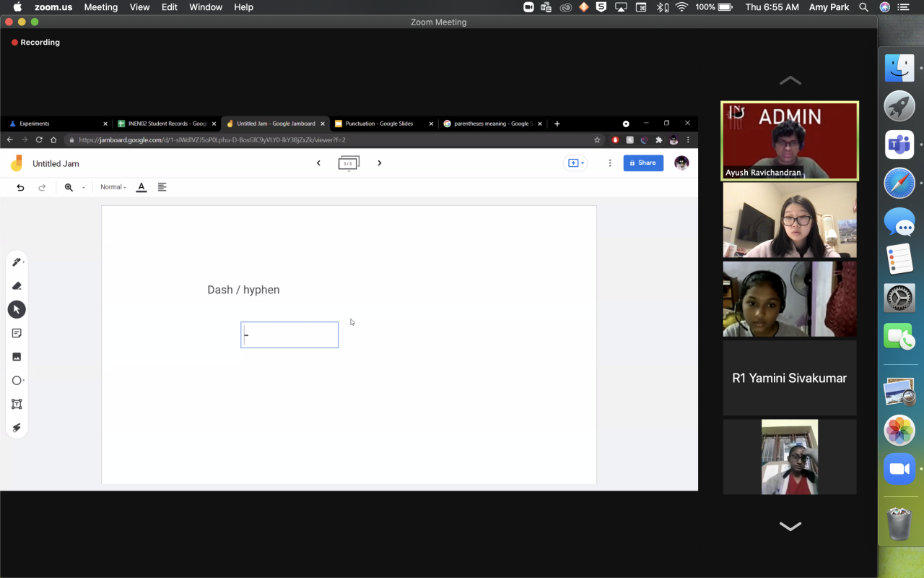Redo the Jamboard action
This screenshot has width=924, height=578.
42,187
